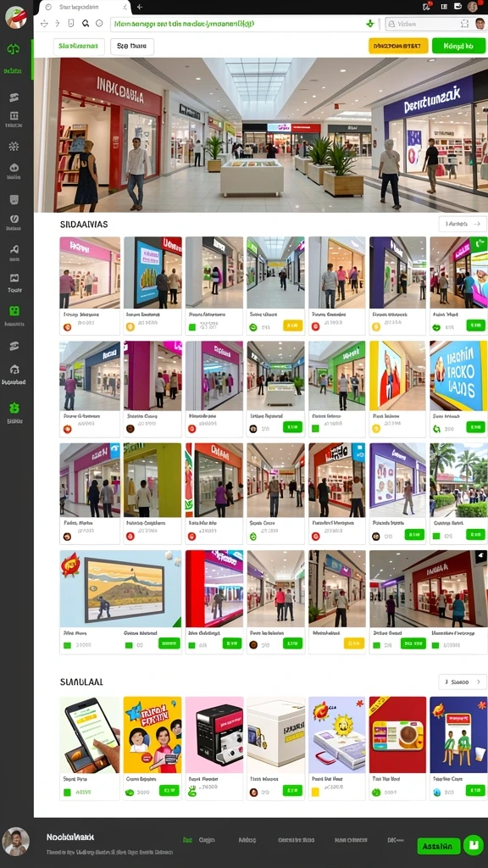
Task: Open the sidebar sun-shaped settings icon
Action: [14, 146]
